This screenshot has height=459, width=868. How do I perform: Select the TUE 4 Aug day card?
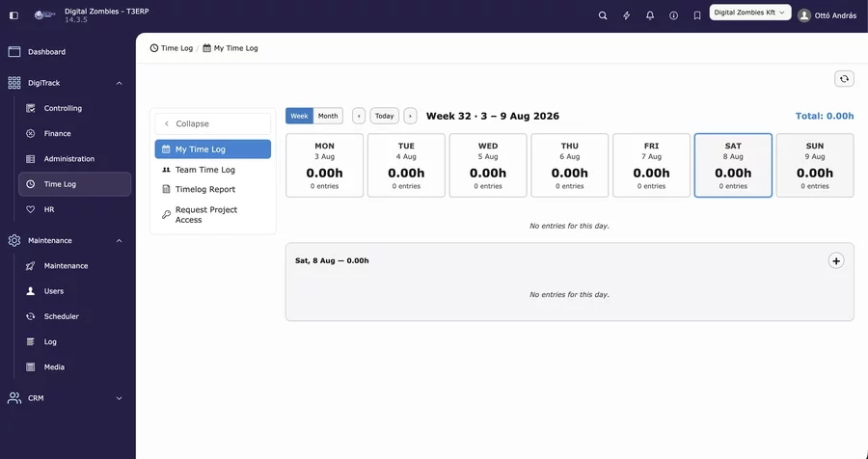(x=406, y=165)
